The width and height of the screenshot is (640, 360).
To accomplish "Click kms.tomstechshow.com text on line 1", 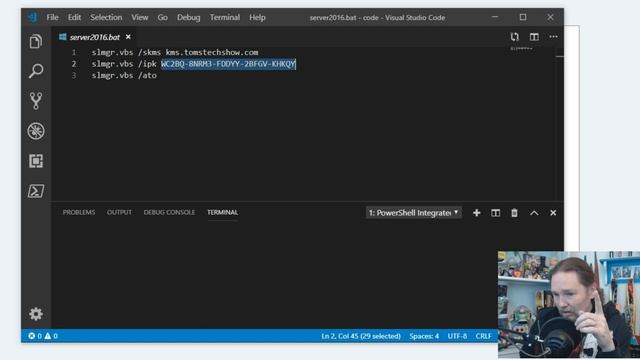I will 212,52.
